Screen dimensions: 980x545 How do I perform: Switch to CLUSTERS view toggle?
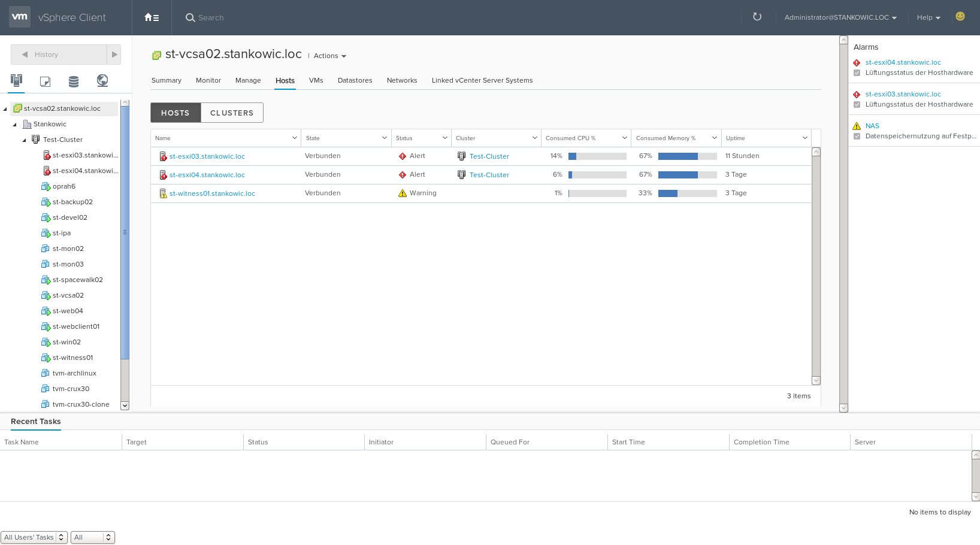coord(232,113)
